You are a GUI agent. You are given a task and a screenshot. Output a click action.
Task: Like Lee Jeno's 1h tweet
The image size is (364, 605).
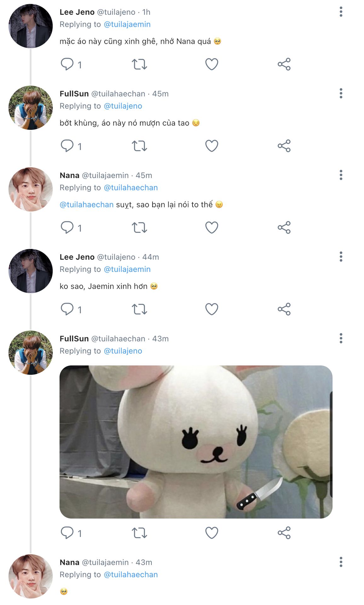pyautogui.click(x=211, y=64)
